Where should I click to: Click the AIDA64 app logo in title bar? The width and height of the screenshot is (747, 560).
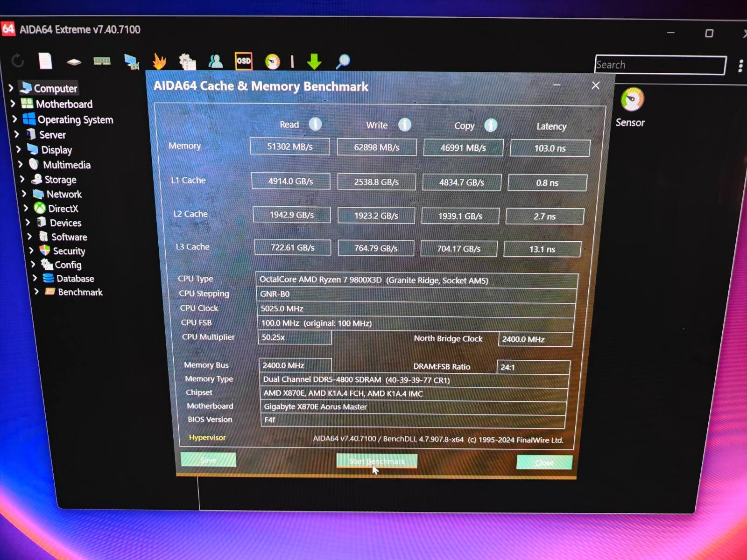8,29
